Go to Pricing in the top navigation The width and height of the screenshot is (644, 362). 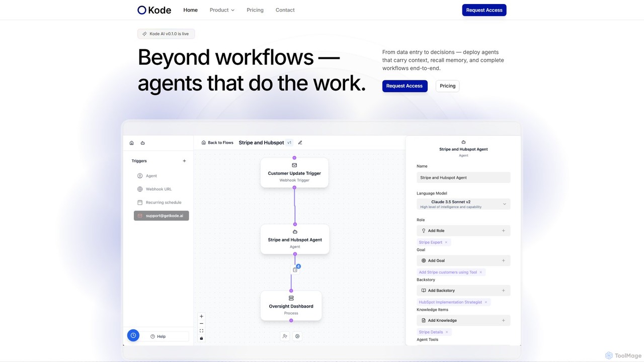(x=255, y=10)
